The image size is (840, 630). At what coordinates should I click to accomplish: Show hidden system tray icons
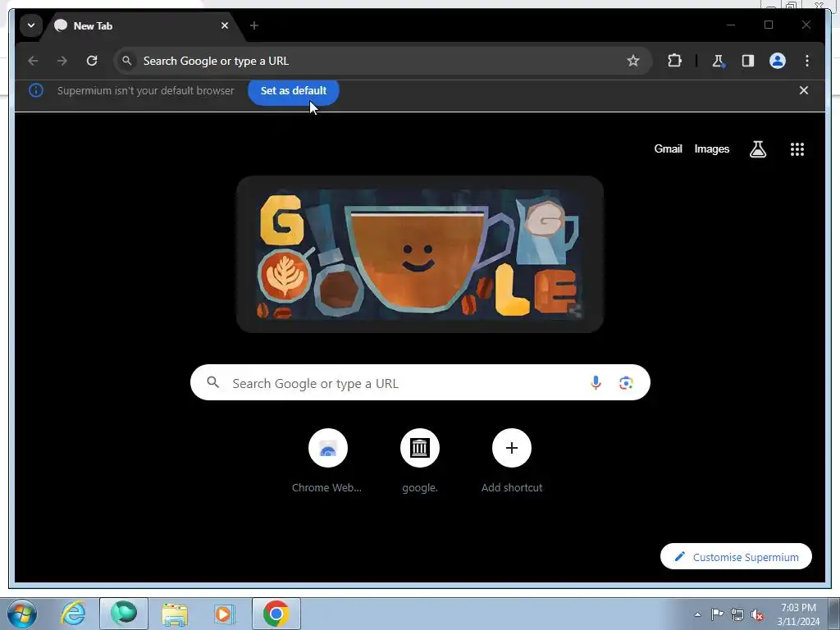pyautogui.click(x=697, y=614)
